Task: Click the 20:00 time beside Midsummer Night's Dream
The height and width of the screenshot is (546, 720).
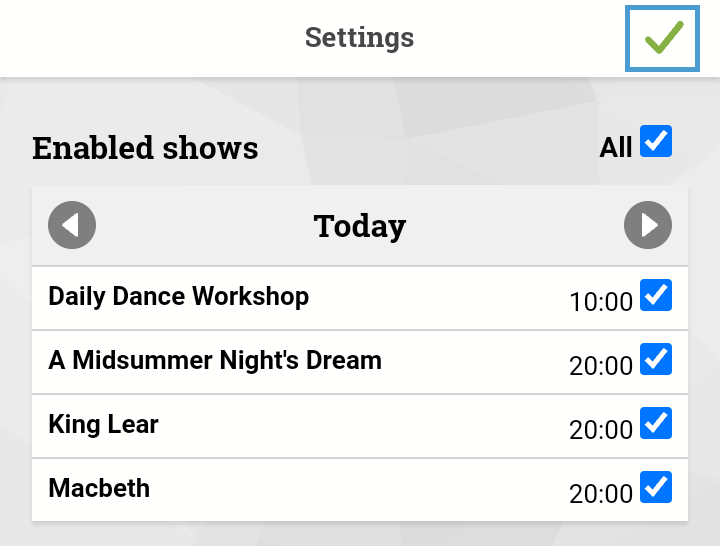Action: pos(601,366)
